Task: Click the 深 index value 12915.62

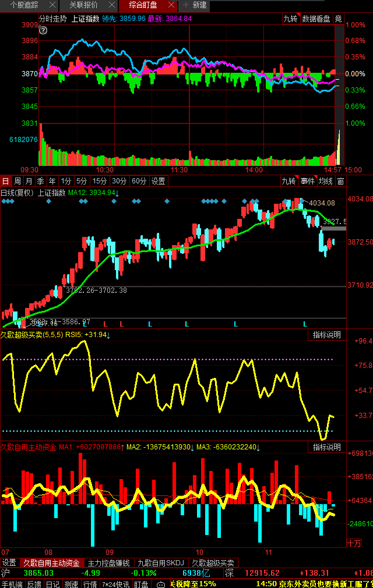Action: (x=262, y=573)
